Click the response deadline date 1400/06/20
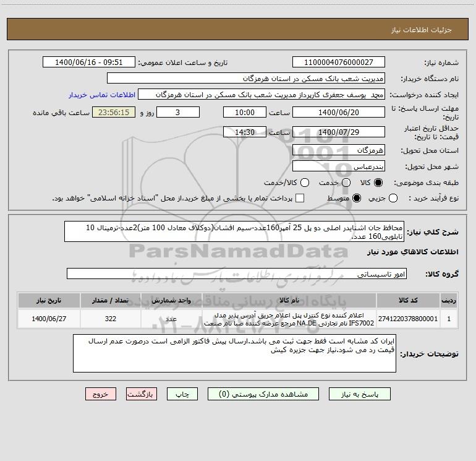476x461 pixels. 339,112
